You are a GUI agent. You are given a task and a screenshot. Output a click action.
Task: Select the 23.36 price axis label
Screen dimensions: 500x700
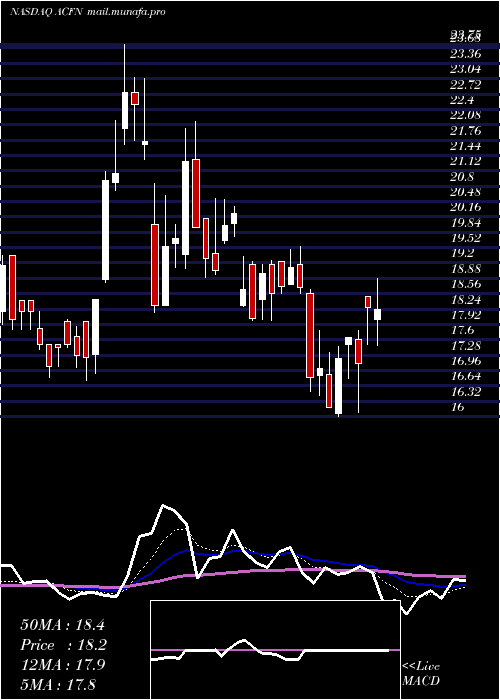[x=466, y=54]
